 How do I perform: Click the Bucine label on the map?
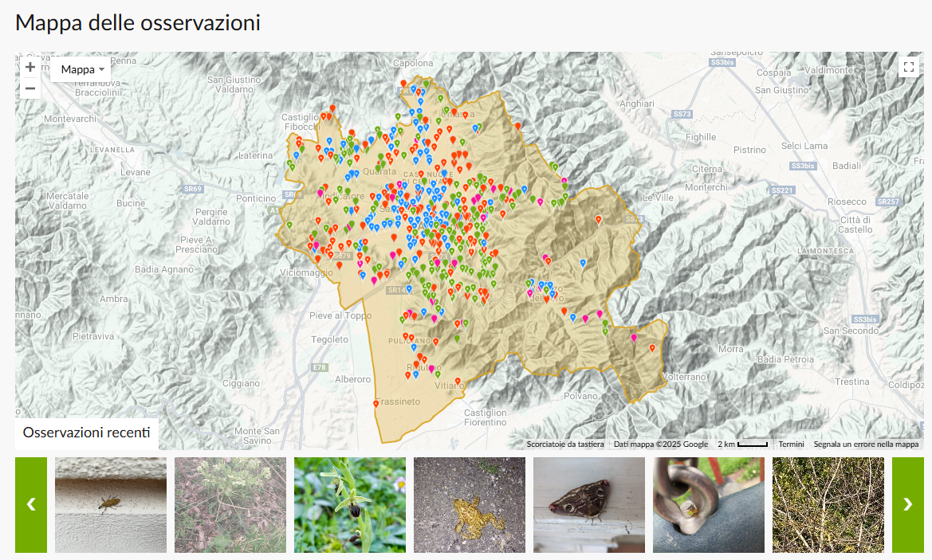point(131,203)
